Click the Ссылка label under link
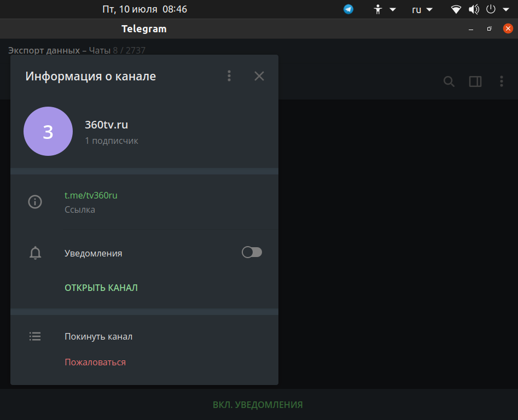The width and height of the screenshot is (518, 420). [80, 209]
